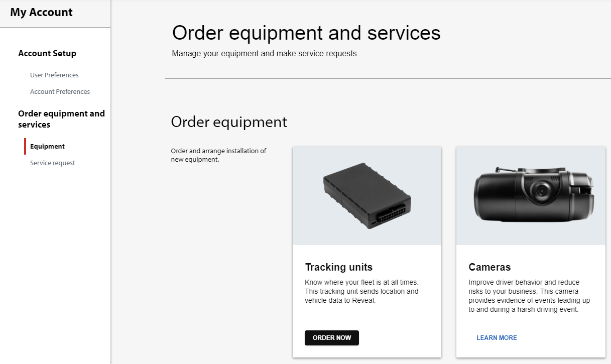Select the Equipment sidebar item
The height and width of the screenshot is (364, 611).
click(47, 146)
